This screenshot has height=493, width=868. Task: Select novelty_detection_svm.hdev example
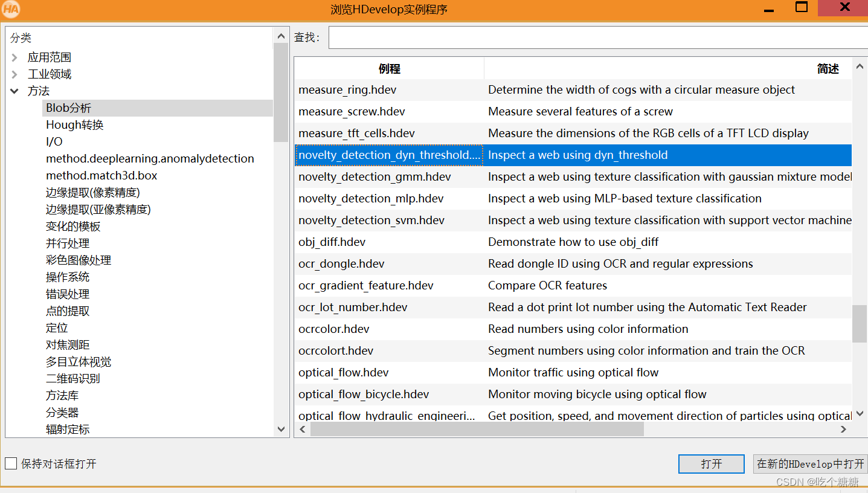573,221
